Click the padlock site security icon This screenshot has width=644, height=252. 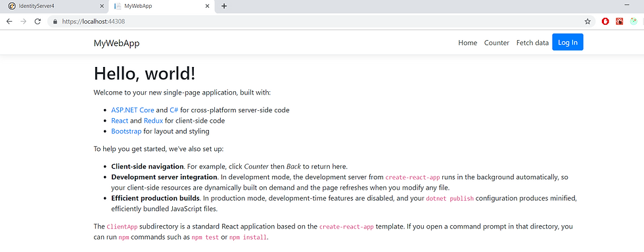click(55, 22)
